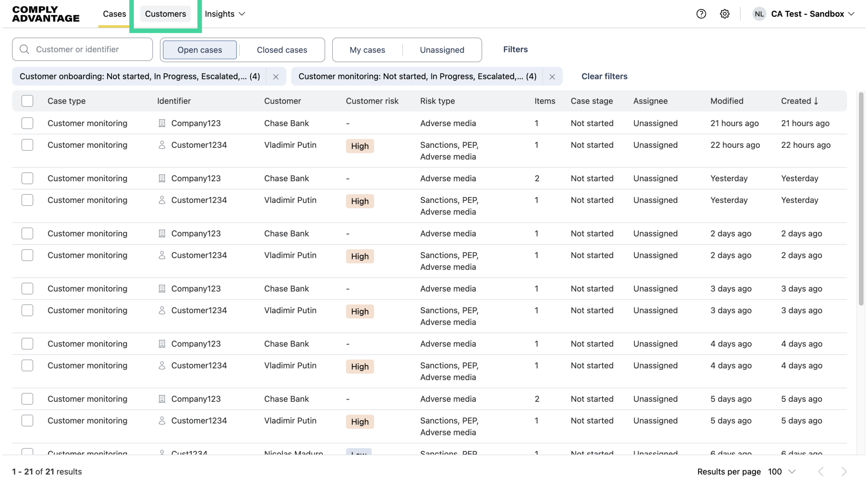Remove the Customer onboarding filter chip
The image size is (868, 488).
[x=276, y=77]
